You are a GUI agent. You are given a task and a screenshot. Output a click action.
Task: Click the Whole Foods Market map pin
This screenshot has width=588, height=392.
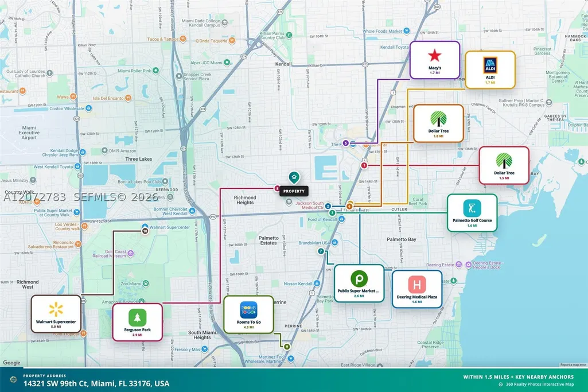point(407,32)
